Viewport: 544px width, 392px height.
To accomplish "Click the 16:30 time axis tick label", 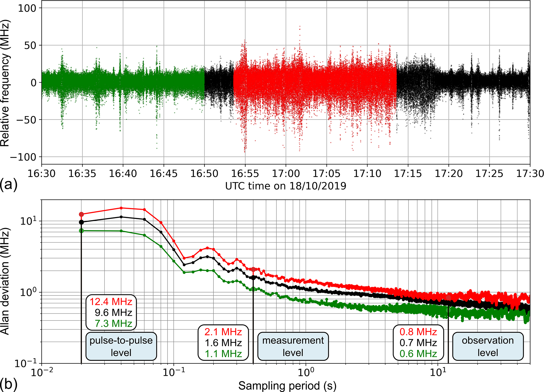I will pyautogui.click(x=42, y=174).
